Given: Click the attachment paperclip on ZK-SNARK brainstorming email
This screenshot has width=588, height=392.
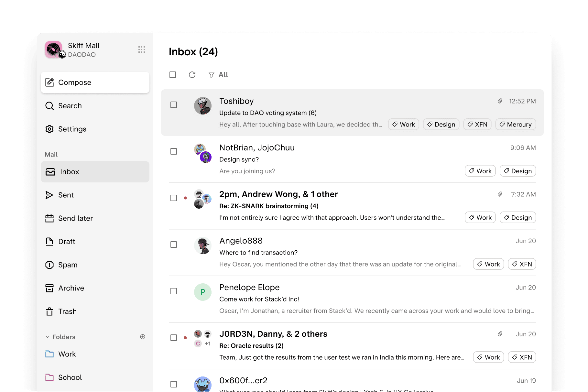Looking at the screenshot, I should click(x=500, y=194).
